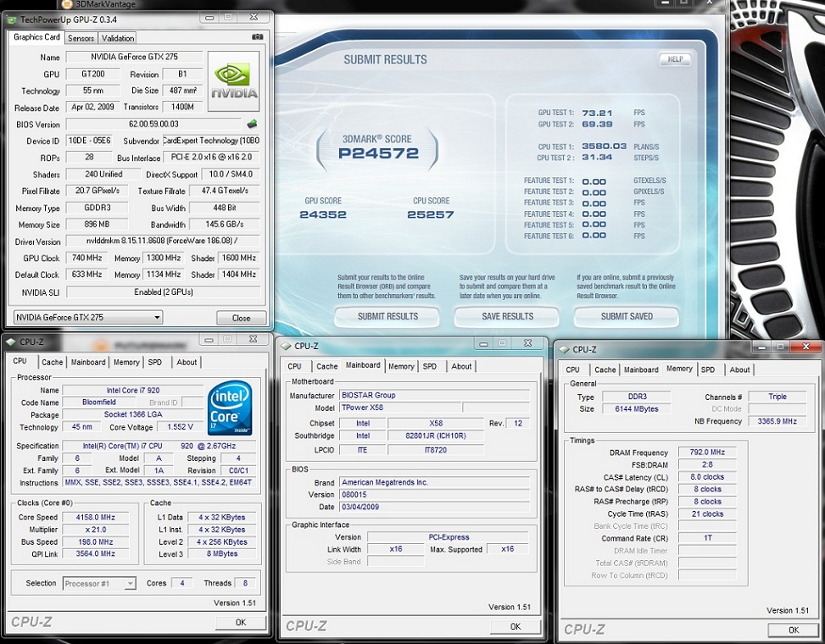Open Mainboard tab in the CPU-Z processor window

88,362
